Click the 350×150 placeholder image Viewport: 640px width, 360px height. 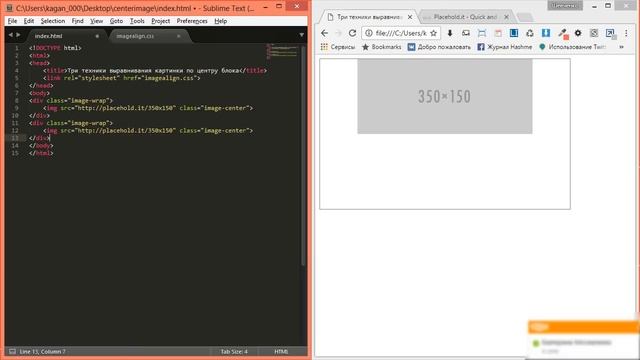(444, 96)
